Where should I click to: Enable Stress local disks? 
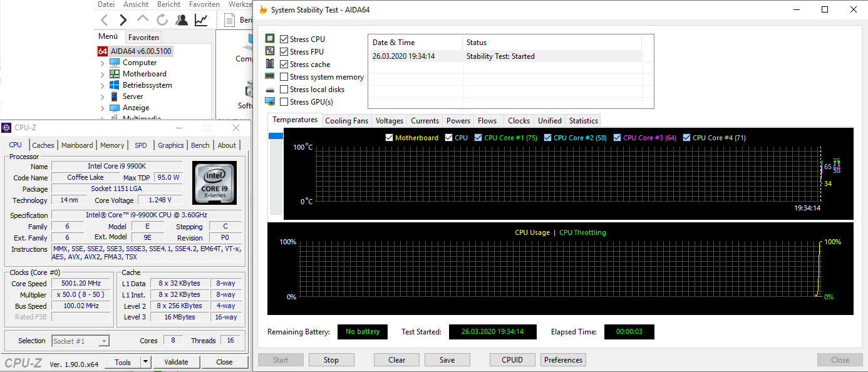click(x=284, y=89)
